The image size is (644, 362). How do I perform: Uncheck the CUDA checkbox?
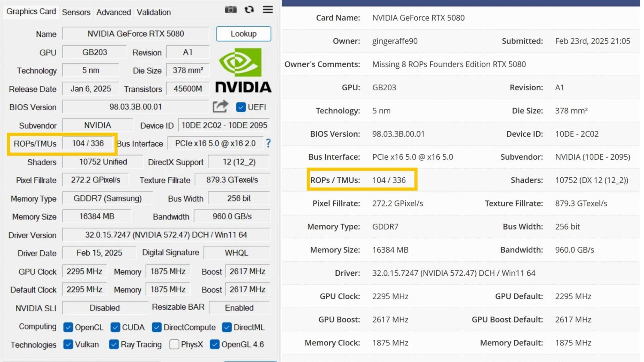click(x=115, y=327)
